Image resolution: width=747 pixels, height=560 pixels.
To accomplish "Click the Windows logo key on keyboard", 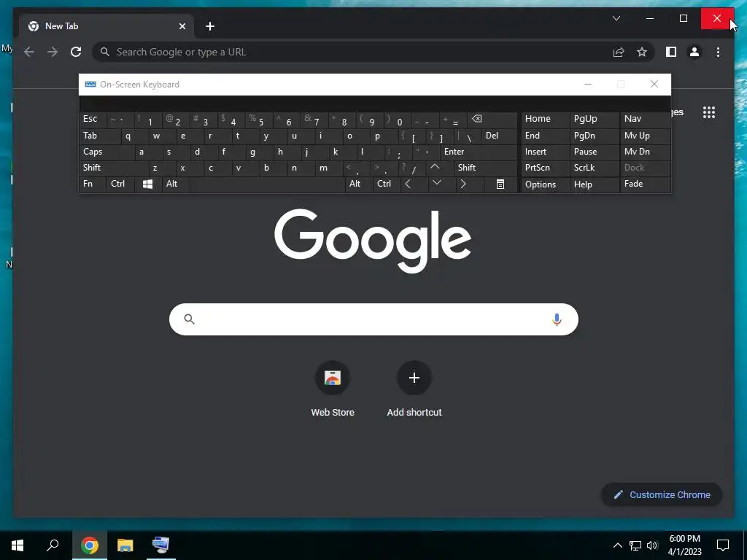I will tap(147, 184).
